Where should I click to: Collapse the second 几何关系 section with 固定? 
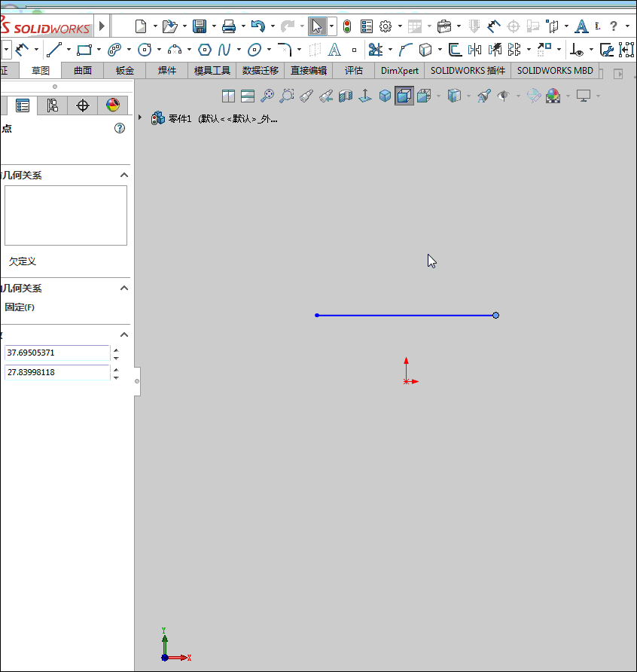123,288
